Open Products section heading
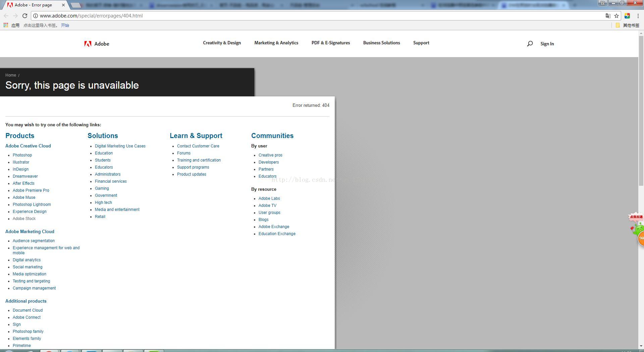The image size is (644, 352). (20, 136)
